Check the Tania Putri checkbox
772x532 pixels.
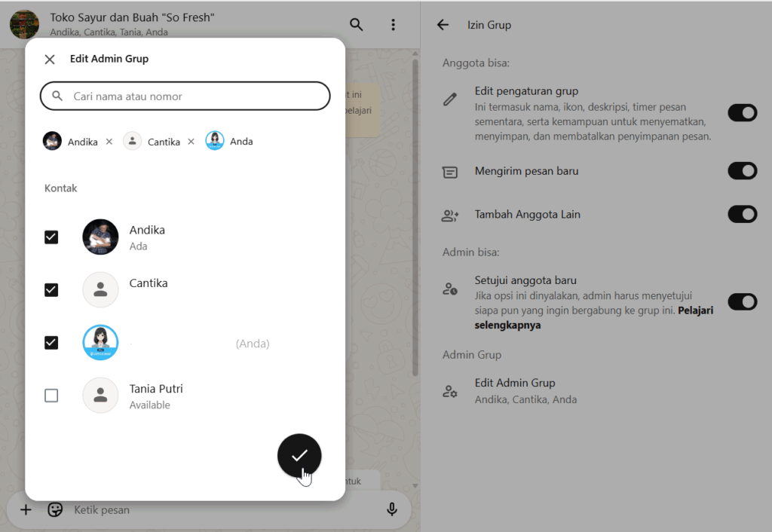[x=51, y=396]
